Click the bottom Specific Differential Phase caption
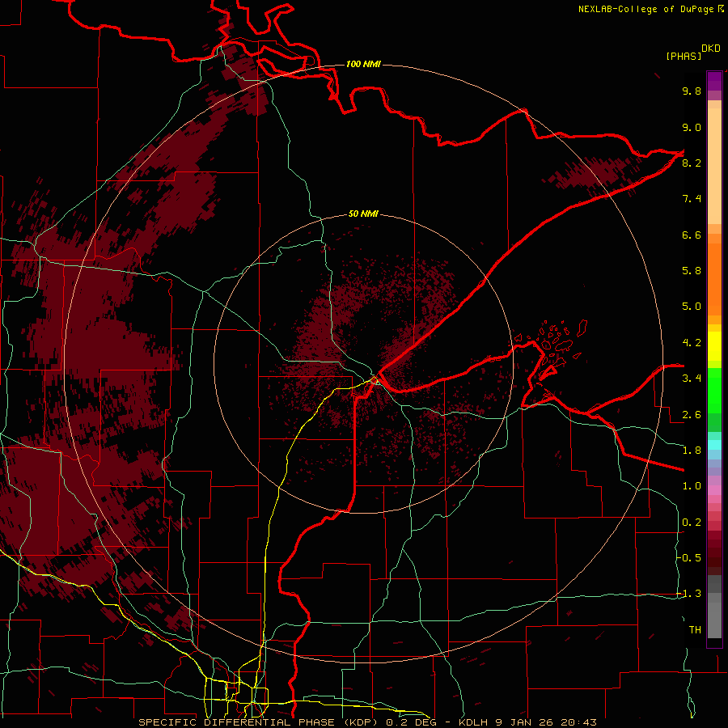The height and width of the screenshot is (728, 728). click(368, 722)
